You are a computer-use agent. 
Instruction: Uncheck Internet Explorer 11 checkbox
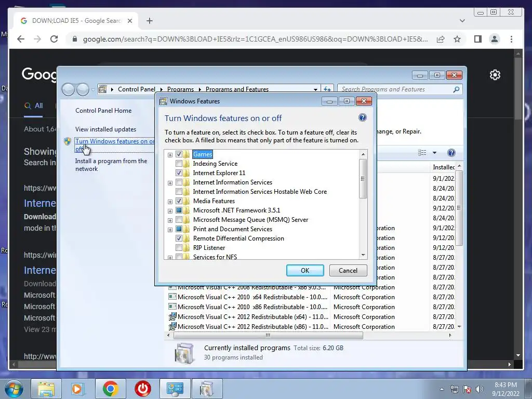coord(179,172)
